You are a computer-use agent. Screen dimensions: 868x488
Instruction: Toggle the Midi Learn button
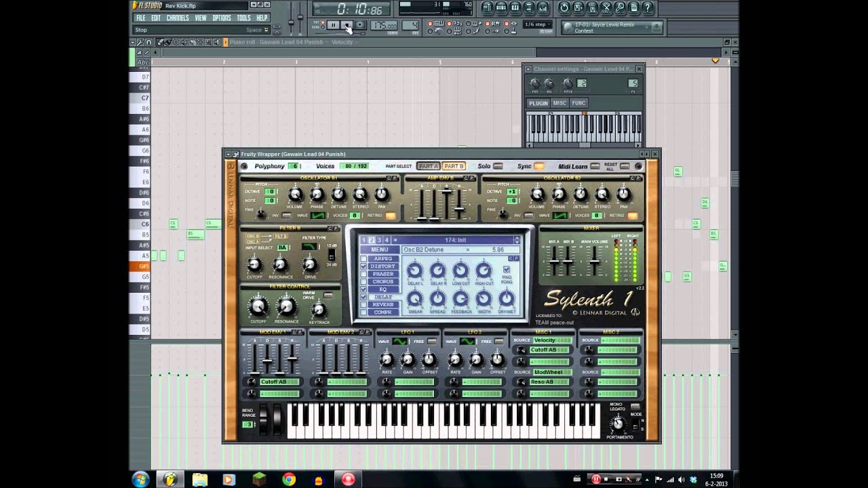click(x=595, y=166)
